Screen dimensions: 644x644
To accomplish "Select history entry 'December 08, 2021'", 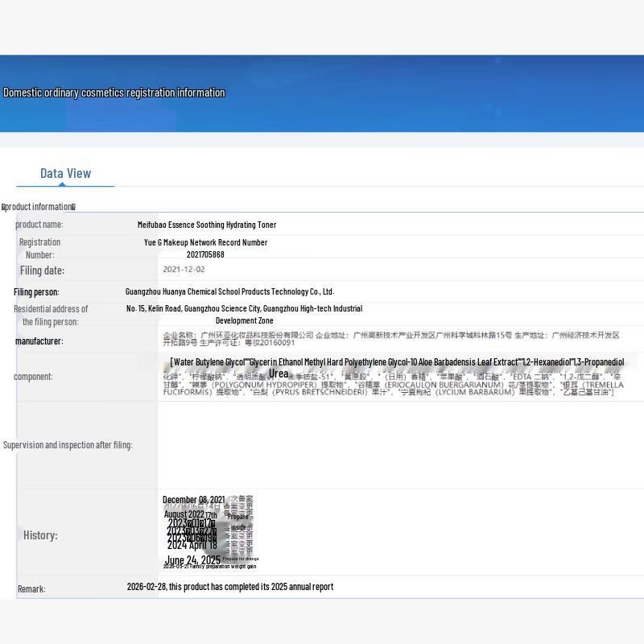I will [x=193, y=500].
